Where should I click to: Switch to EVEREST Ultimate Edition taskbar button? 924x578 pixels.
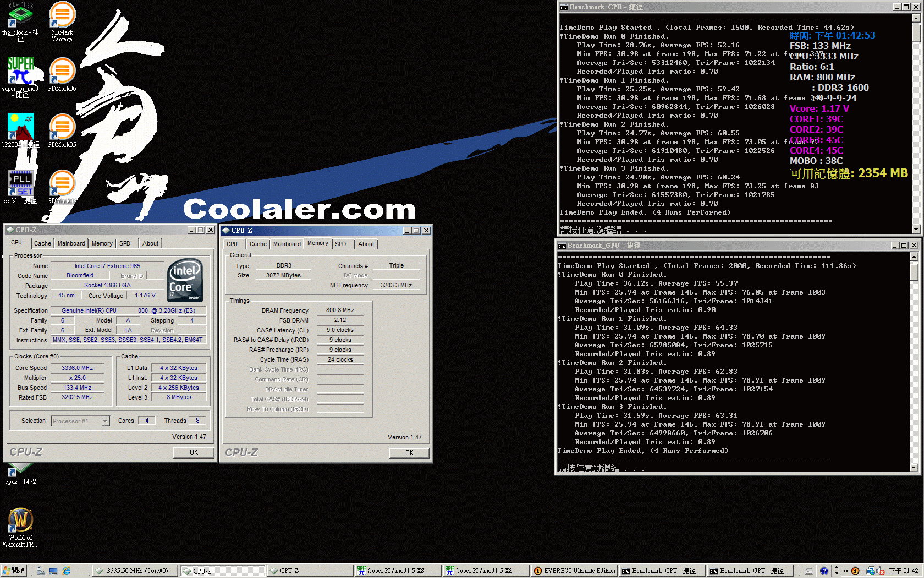click(x=574, y=571)
